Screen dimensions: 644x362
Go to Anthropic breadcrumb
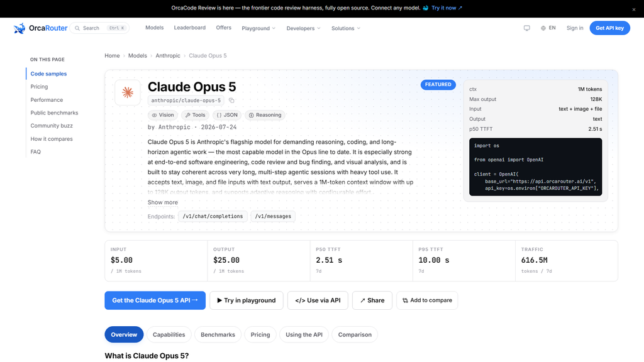click(x=168, y=55)
